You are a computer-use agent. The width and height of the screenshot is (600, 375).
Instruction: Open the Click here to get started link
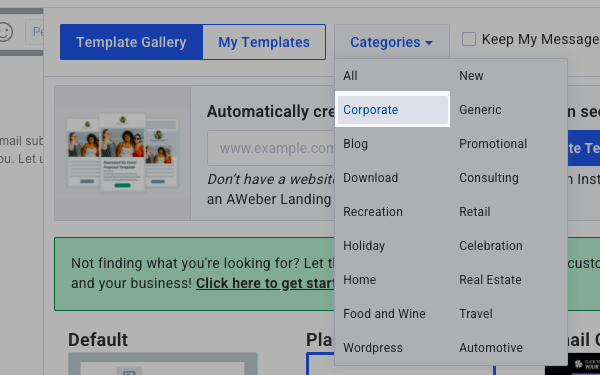tap(265, 284)
